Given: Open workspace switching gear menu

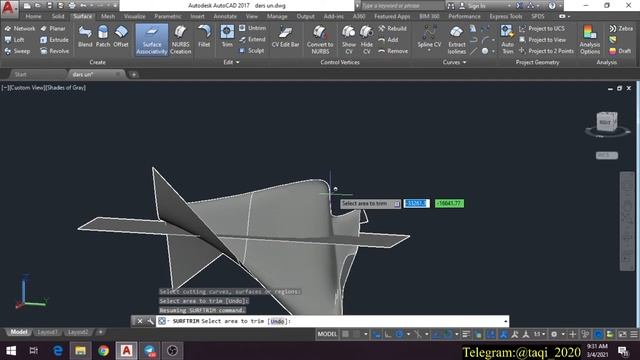Looking at the screenshot, I should coord(554,334).
